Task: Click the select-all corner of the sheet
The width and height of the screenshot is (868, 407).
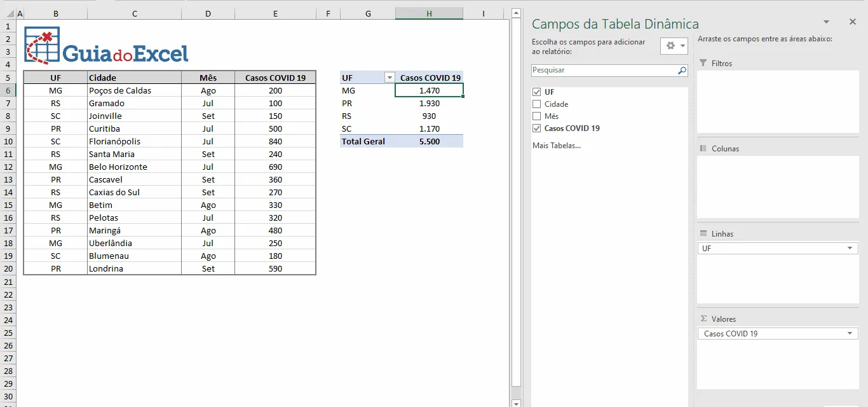Action: [7, 13]
